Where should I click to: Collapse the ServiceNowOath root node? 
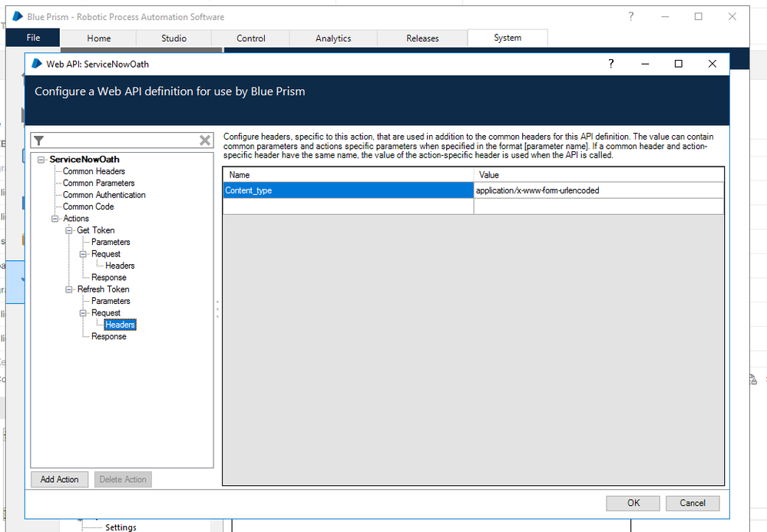click(41, 160)
